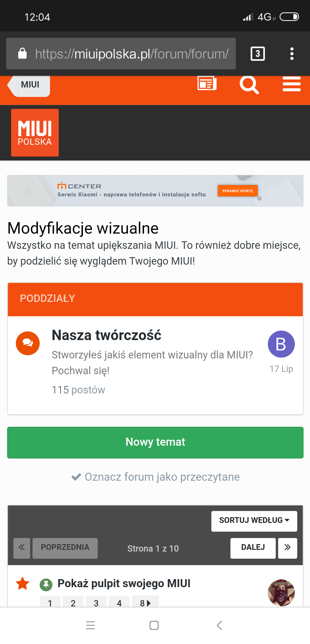Tap the news feed icon in header
Image resolution: width=310 pixels, height=644 pixels.
[x=207, y=84]
